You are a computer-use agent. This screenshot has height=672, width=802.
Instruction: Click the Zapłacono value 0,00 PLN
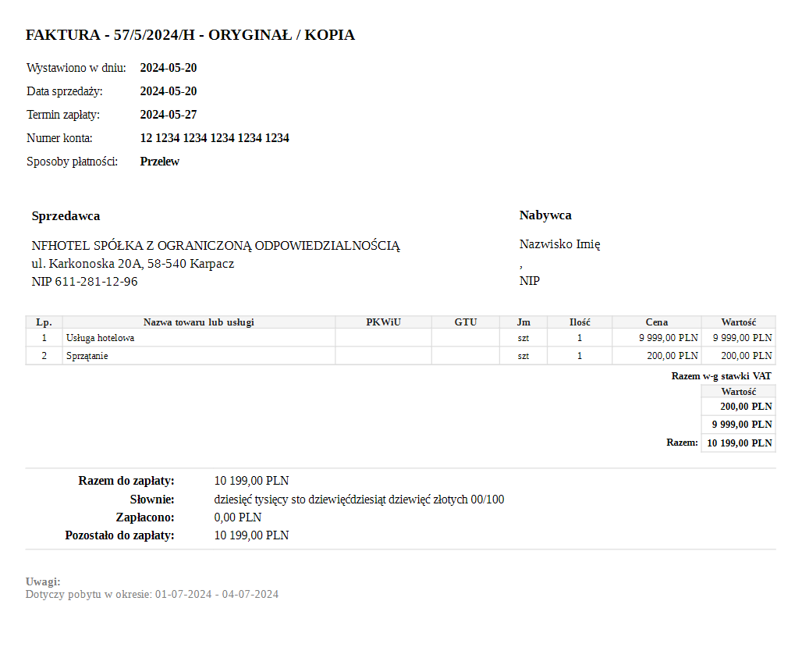(x=238, y=517)
